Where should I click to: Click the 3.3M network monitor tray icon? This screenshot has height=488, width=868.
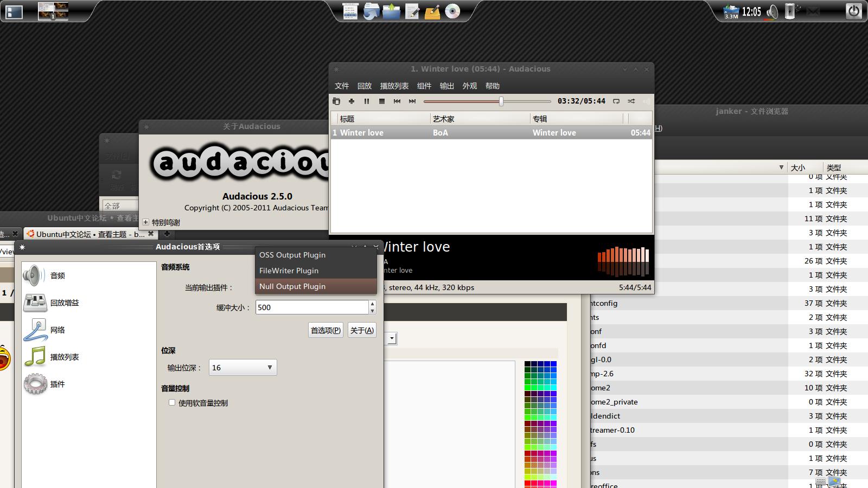(x=731, y=11)
